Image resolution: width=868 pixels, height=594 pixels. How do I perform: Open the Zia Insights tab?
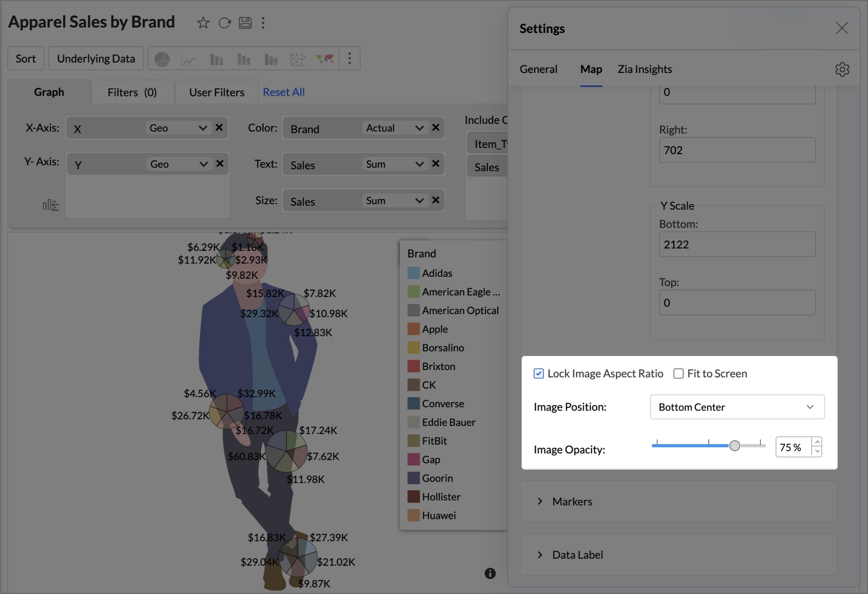coord(645,69)
